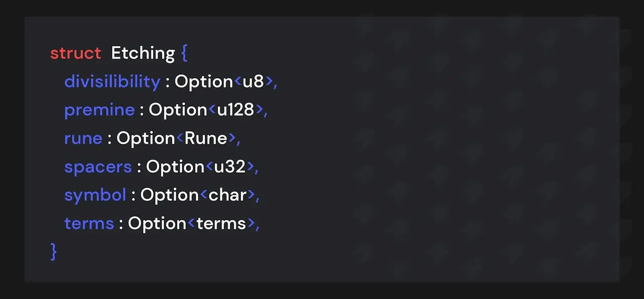Click the opening curly brace
Viewport: 644px width, 299px height.
pos(184,53)
